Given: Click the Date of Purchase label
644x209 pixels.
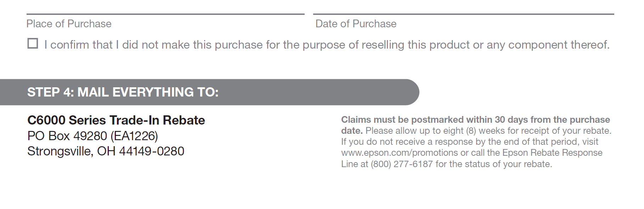Looking at the screenshot, I should (x=356, y=24).
